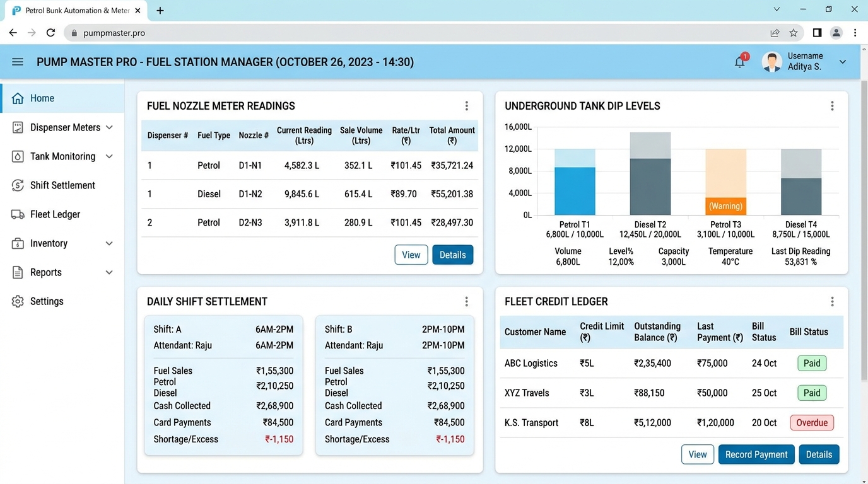This screenshot has width=868, height=484.
Task: Click View in Fleet Credit Ledger
Action: point(698,454)
